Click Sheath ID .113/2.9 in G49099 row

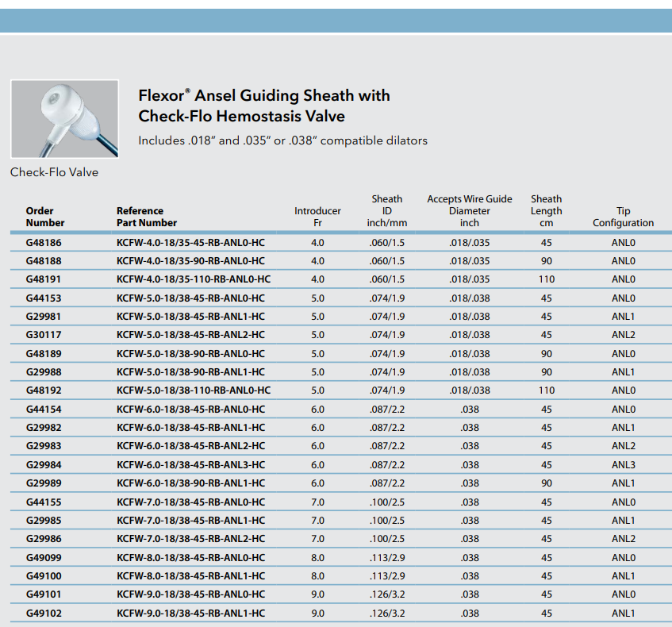pos(387,557)
